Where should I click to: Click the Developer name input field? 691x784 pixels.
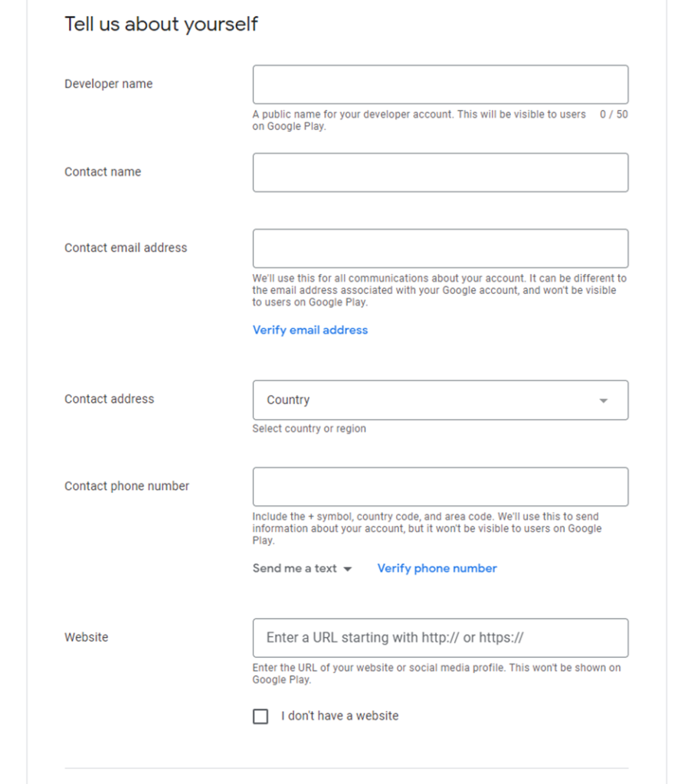(440, 84)
